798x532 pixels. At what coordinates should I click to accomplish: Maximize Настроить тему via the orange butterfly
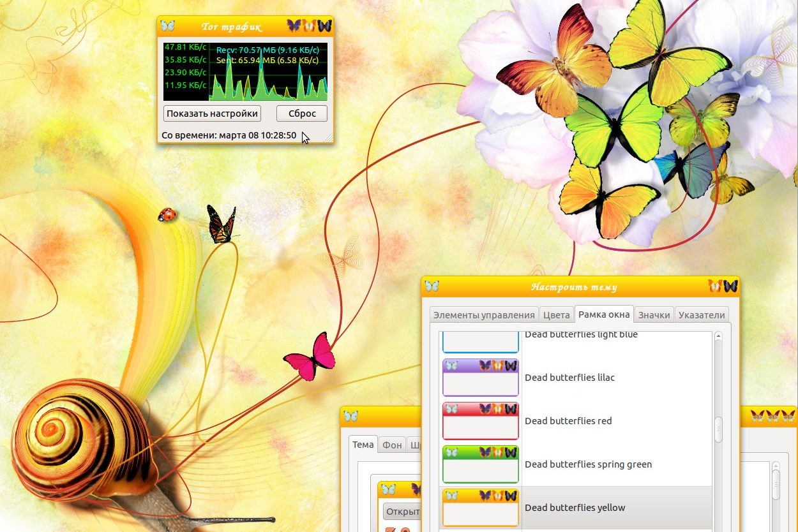point(715,286)
